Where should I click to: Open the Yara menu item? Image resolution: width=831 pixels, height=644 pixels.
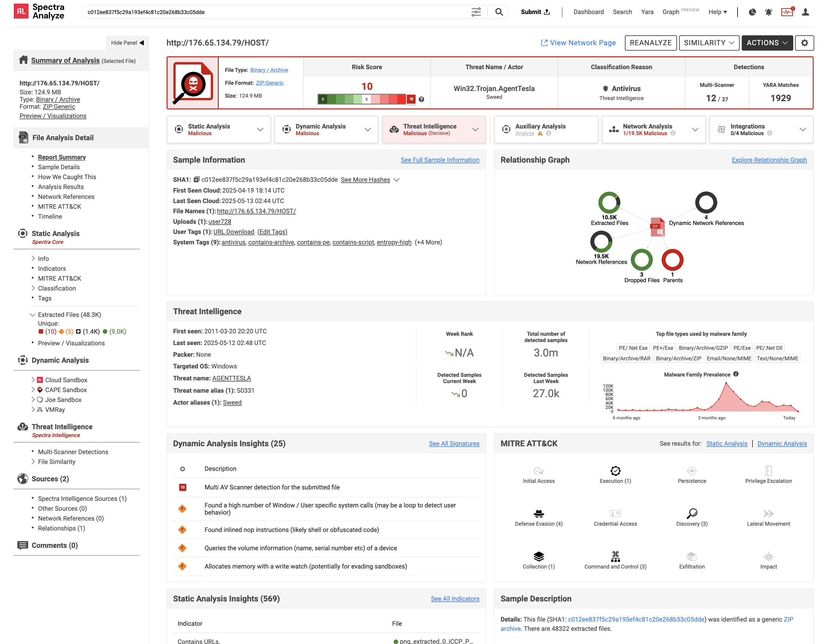[x=647, y=12]
